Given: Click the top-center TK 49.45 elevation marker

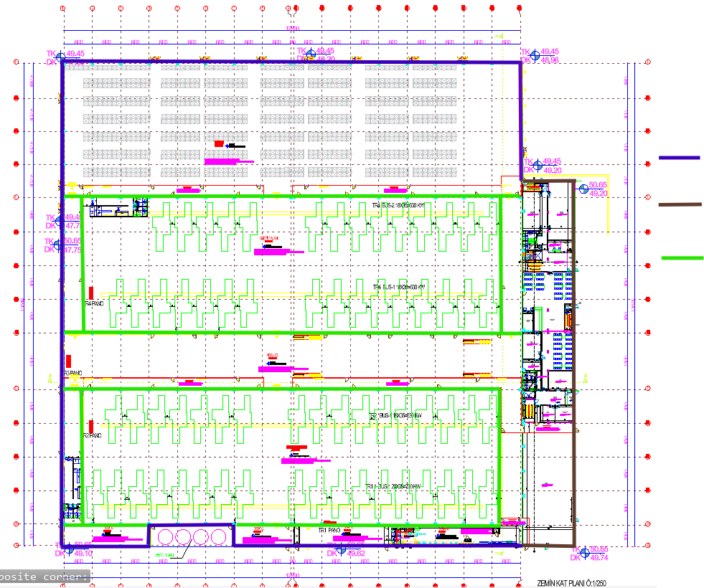Looking at the screenshot, I should click(311, 53).
